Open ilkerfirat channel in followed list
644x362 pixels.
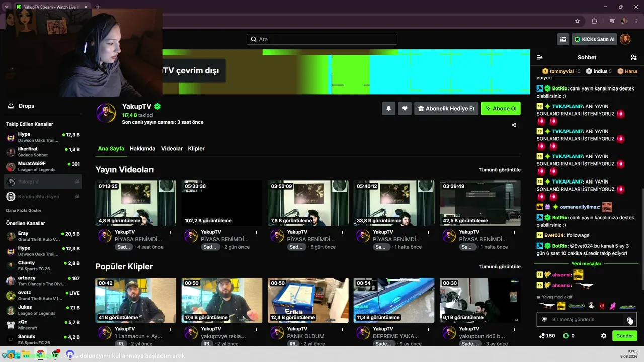pos(43,152)
